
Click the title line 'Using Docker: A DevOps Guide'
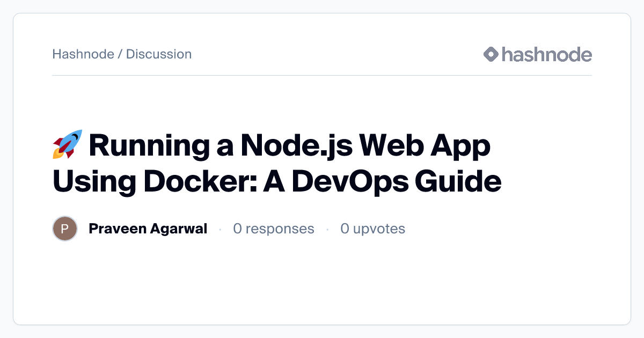(277, 181)
